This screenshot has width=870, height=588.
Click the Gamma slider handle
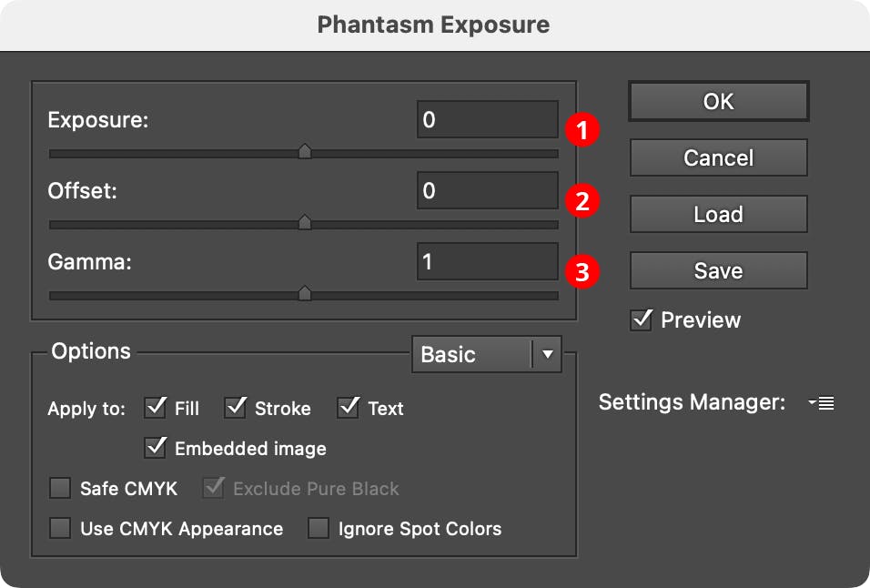pyautogui.click(x=305, y=293)
